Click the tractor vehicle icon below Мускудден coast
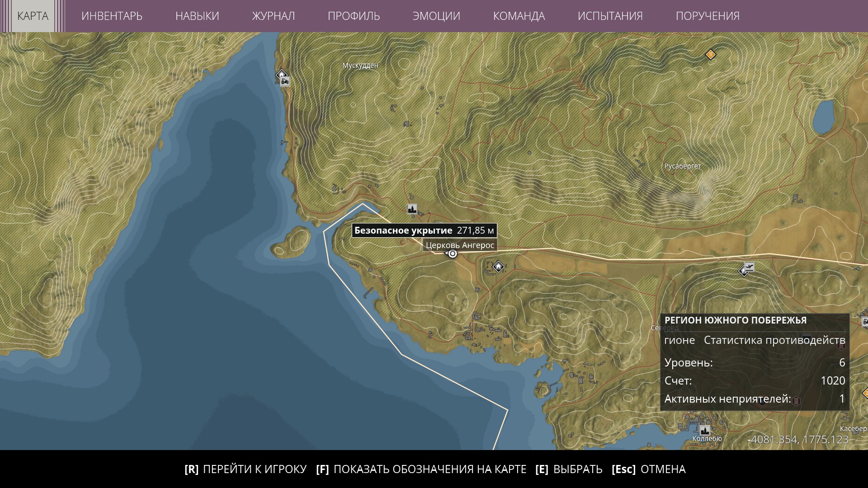 click(x=285, y=82)
